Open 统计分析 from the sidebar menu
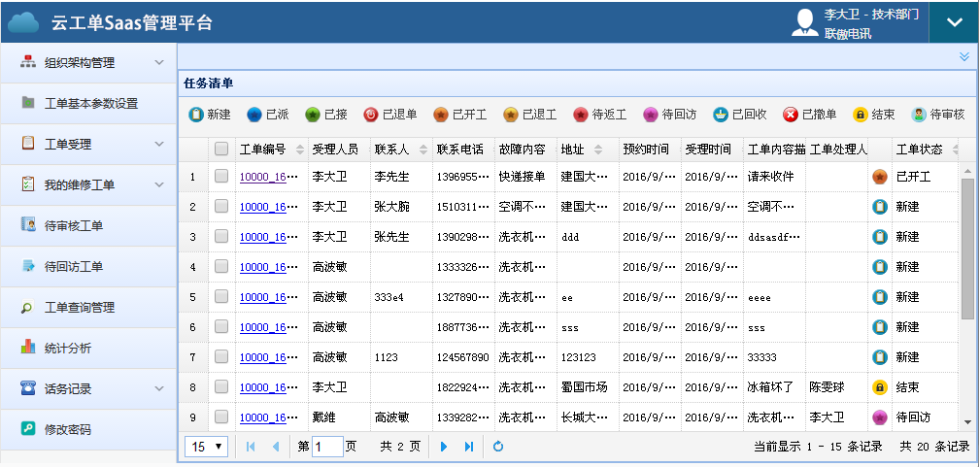This screenshot has width=980, height=467. 68,348
